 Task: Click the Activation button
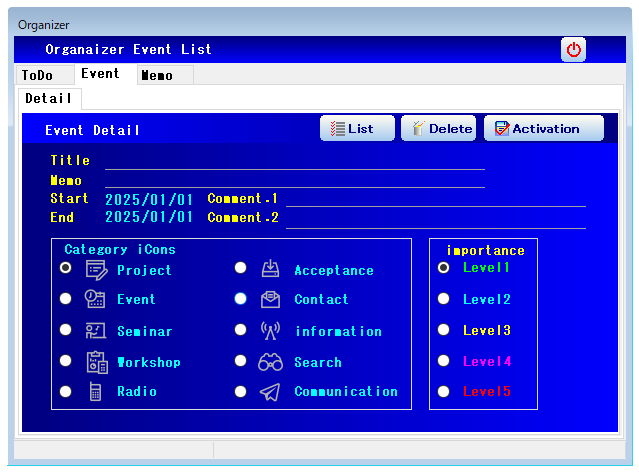544,128
